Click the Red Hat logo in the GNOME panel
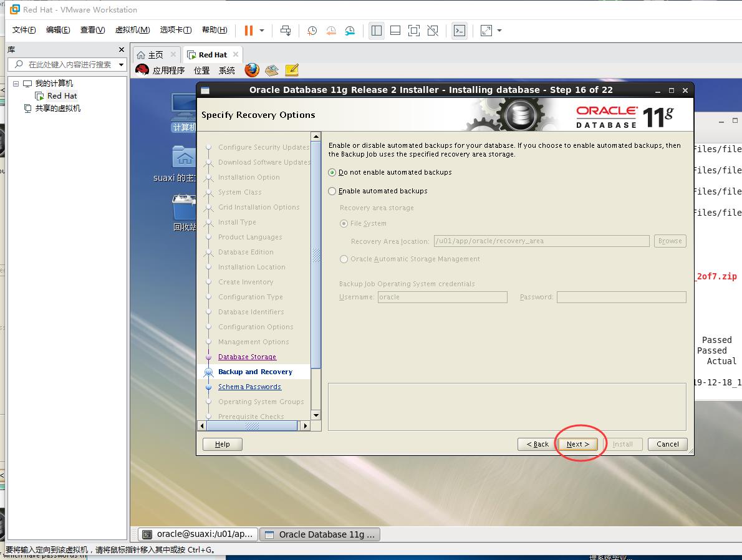742x560 pixels. coord(142,70)
